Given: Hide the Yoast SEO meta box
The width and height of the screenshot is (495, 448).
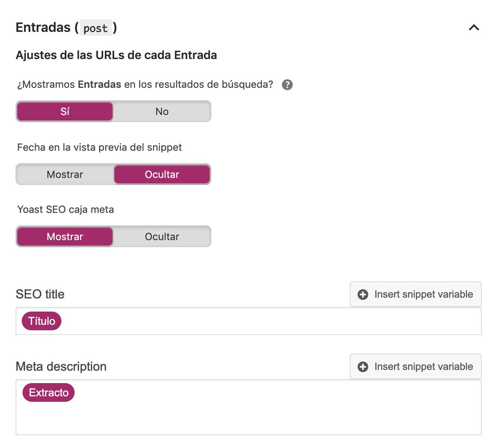Looking at the screenshot, I should [162, 236].
